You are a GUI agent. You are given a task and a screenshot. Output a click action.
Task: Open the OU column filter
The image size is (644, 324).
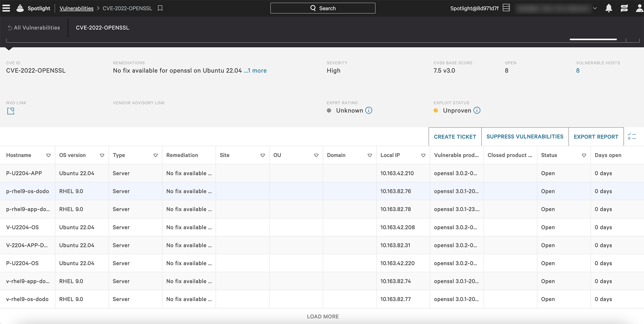316,155
